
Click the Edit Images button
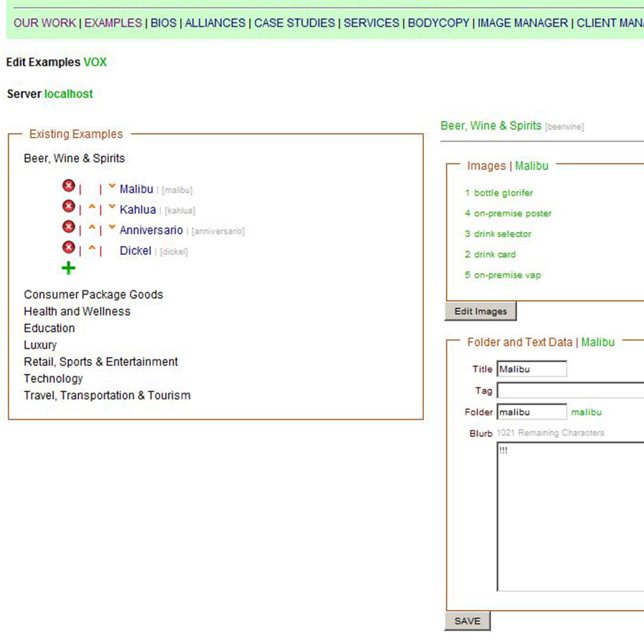(x=480, y=311)
